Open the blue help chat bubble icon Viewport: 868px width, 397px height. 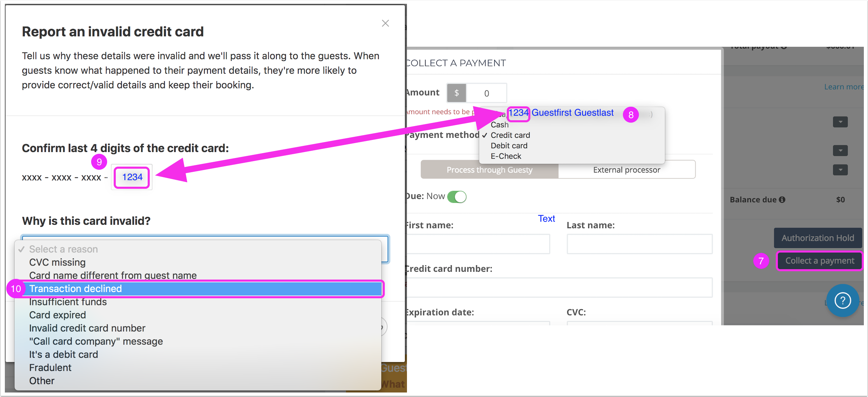842,300
